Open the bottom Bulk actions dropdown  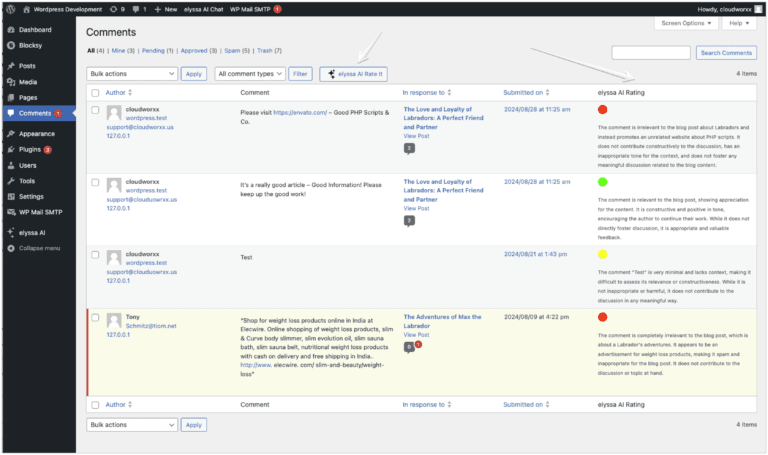coord(132,425)
